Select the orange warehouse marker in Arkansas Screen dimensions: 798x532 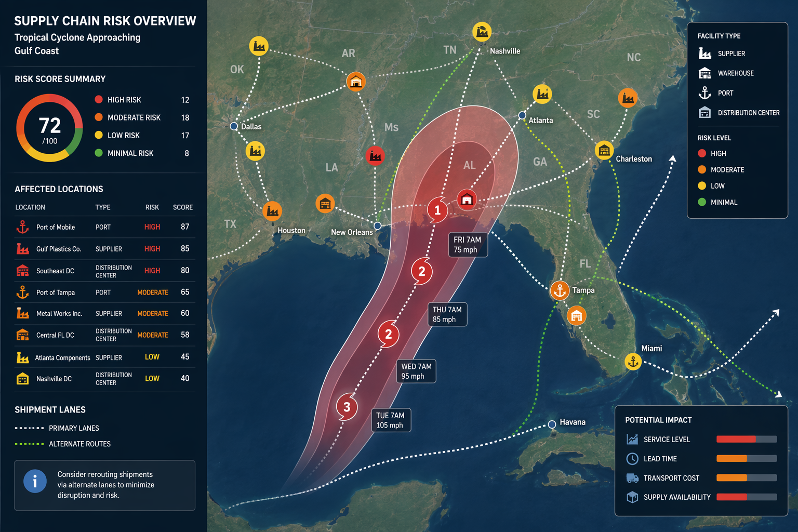click(x=356, y=82)
